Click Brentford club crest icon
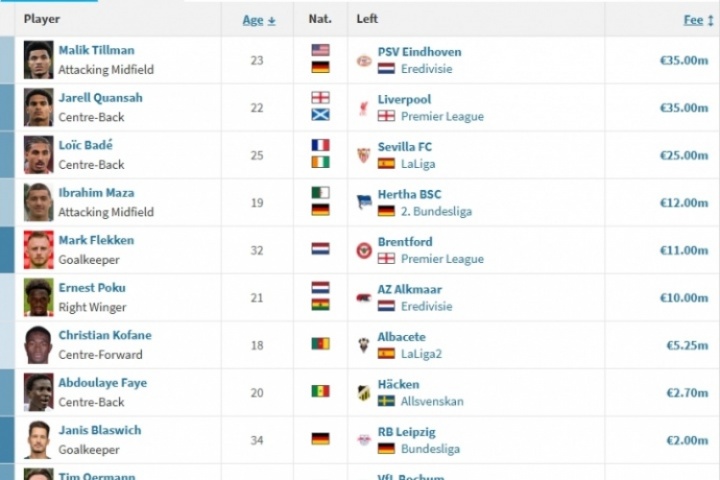Screen dimensions: 720x480 pyautogui.click(x=364, y=250)
